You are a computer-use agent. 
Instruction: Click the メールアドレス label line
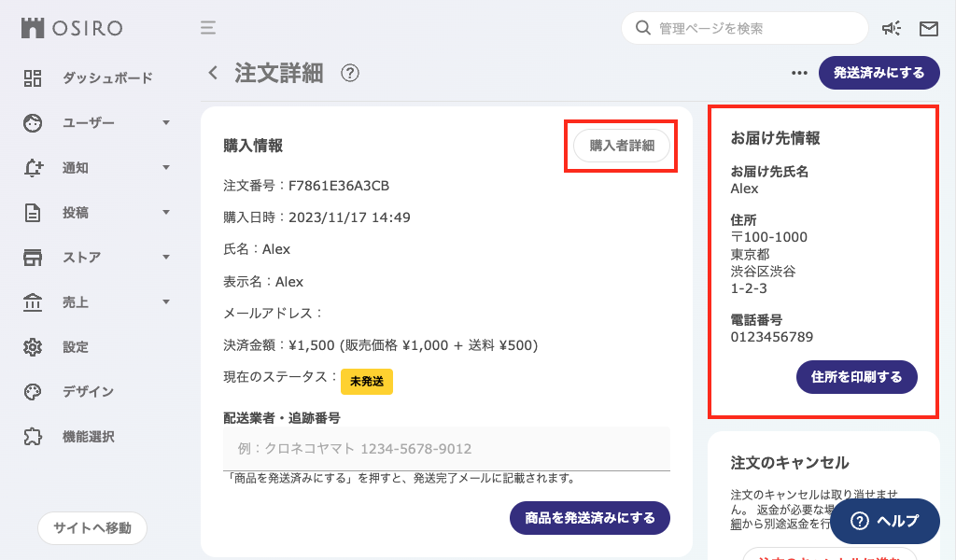pyautogui.click(x=273, y=314)
